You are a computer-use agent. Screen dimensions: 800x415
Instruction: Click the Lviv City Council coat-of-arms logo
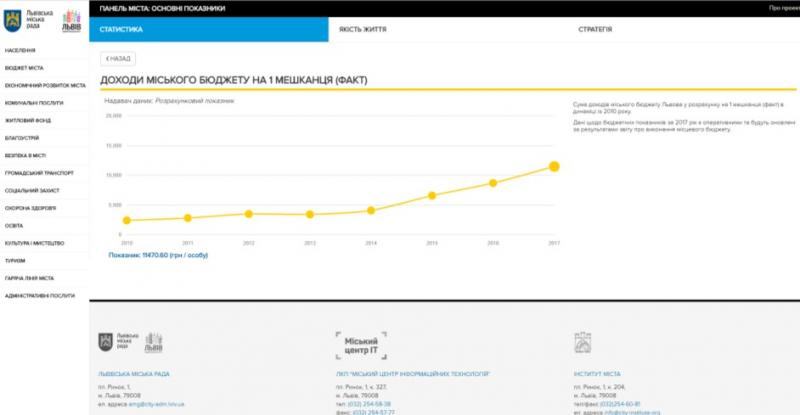[12, 21]
